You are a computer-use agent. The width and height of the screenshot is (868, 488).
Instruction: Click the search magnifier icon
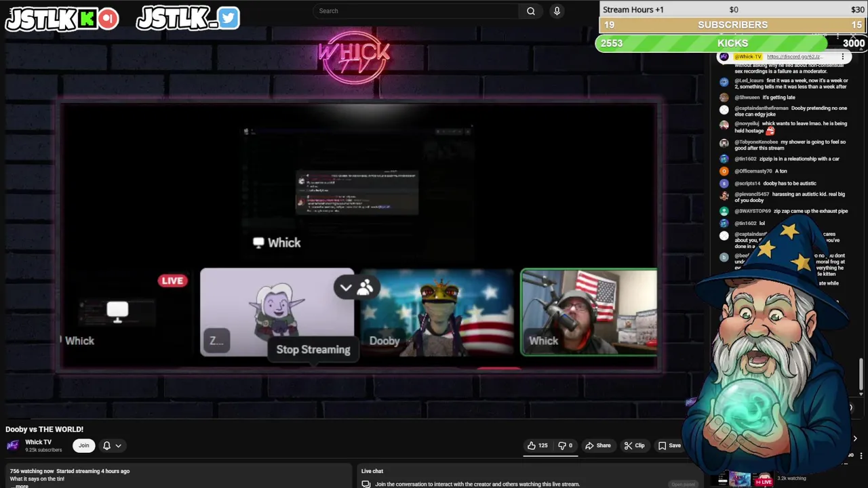[531, 11]
